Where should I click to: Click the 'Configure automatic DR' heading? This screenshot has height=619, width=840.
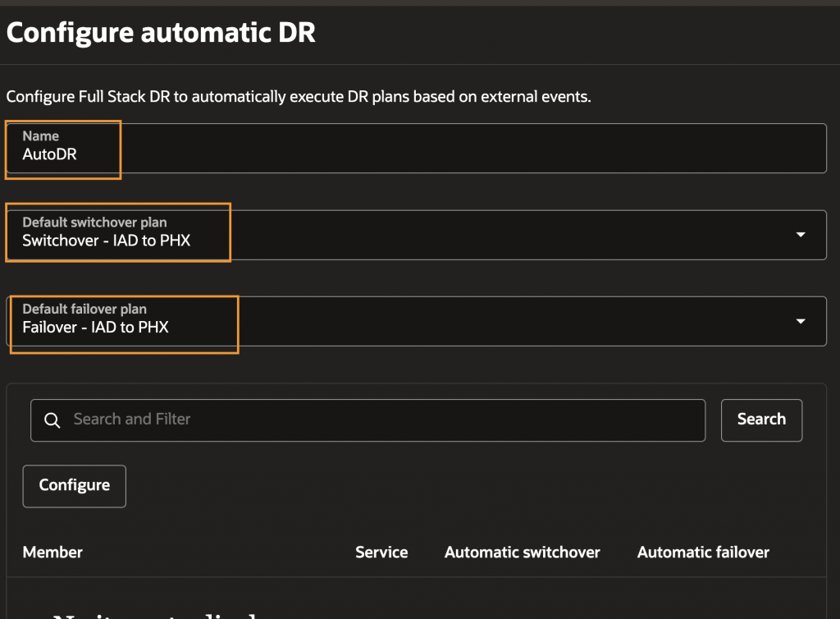pyautogui.click(x=161, y=33)
